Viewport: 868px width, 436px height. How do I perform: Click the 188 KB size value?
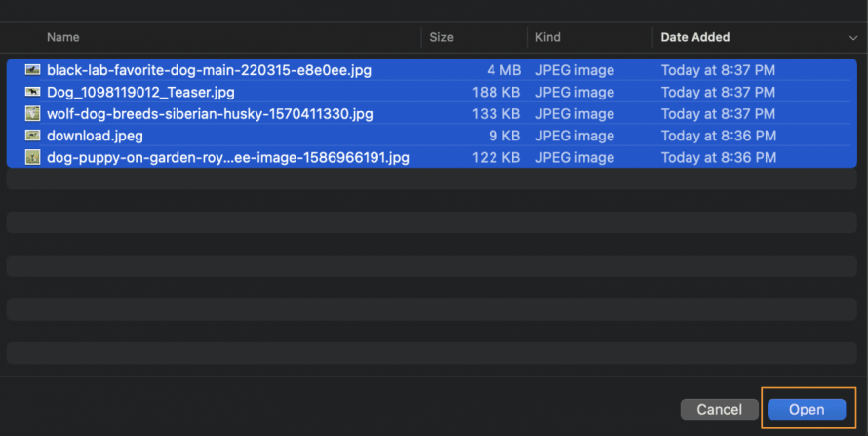coord(497,92)
